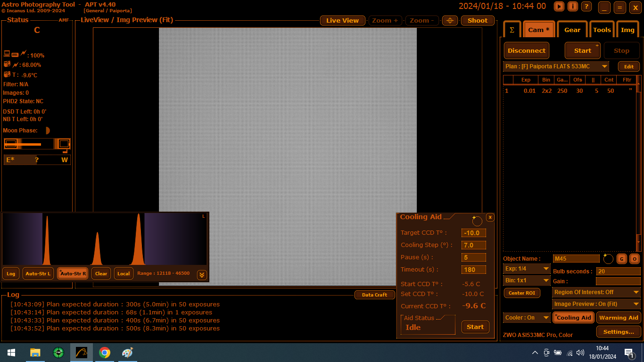
Task: Click the G button next to object name
Action: (621, 259)
